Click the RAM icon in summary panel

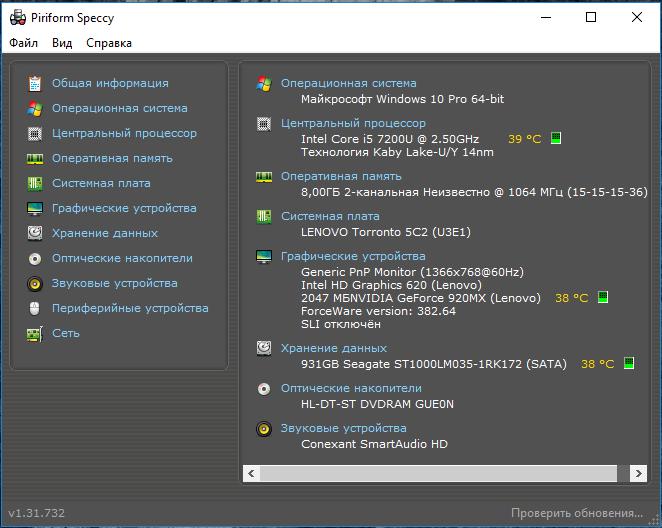point(264,176)
